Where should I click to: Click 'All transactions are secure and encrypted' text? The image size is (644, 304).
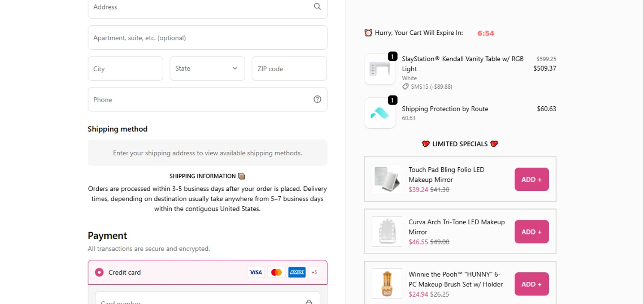coord(149,249)
